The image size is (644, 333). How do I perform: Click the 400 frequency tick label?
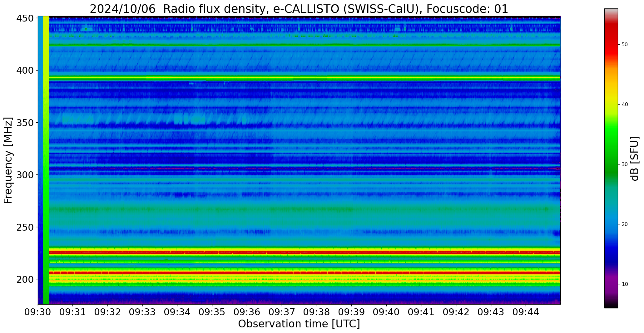[x=25, y=71]
